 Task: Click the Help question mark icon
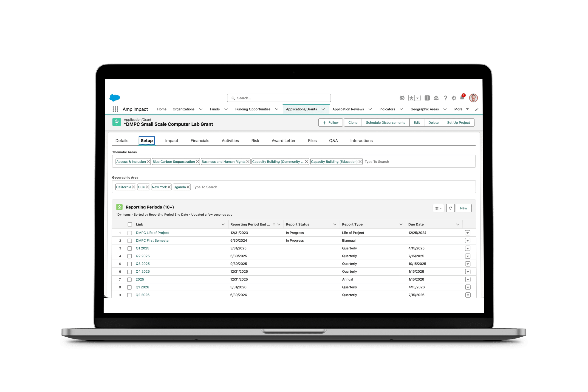tap(445, 98)
